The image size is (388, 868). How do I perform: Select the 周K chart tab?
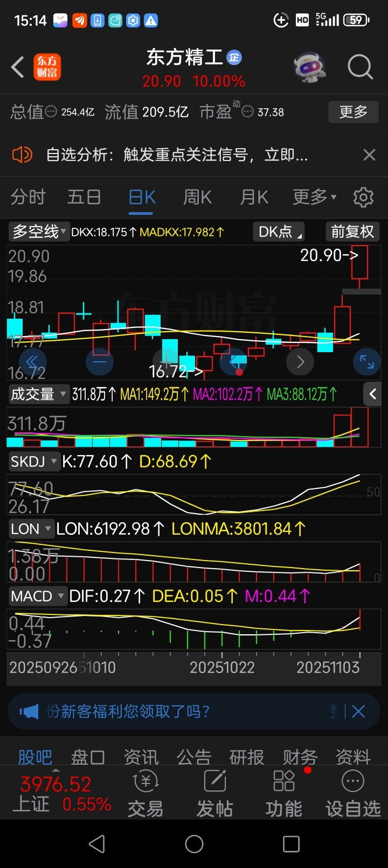tap(198, 197)
